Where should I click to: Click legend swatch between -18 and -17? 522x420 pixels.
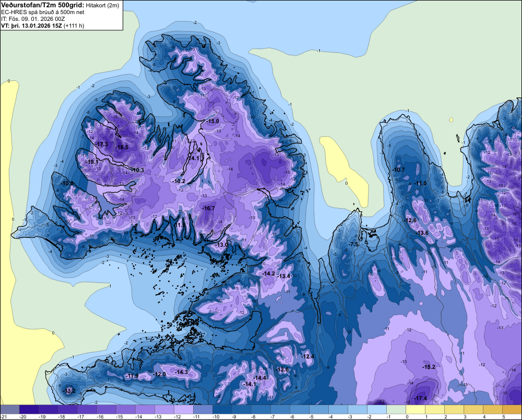point(68,409)
